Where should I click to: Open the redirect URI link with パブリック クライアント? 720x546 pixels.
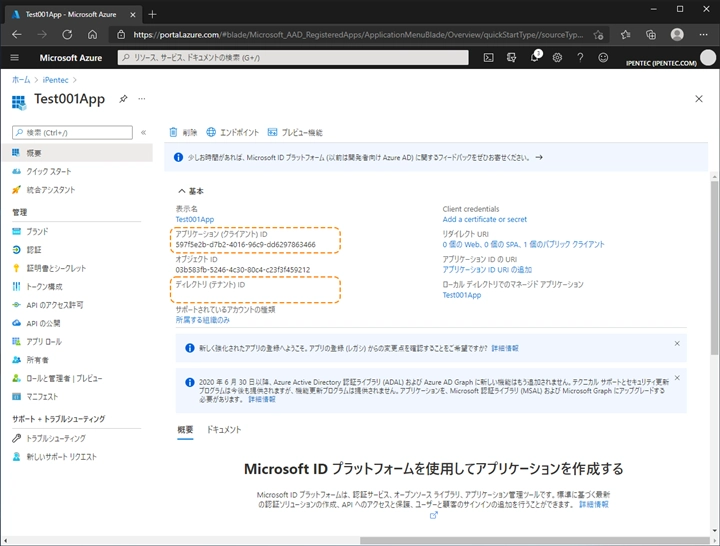[523, 244]
